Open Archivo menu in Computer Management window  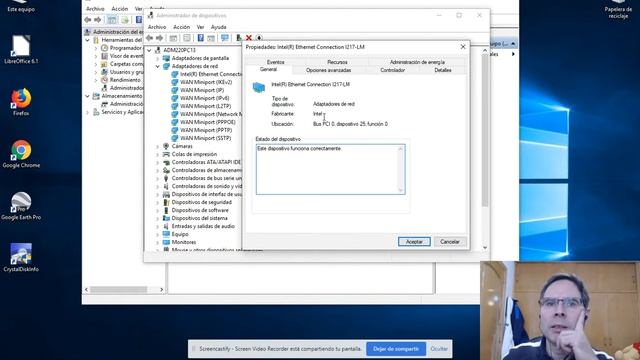95,9
